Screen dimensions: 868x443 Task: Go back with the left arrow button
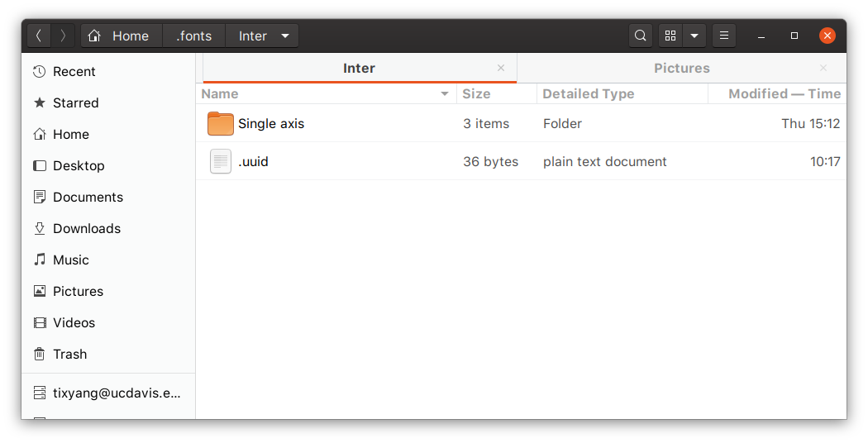[39, 36]
